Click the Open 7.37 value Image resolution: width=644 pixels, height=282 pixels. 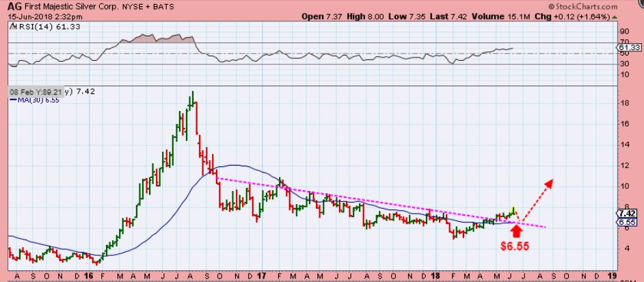point(321,17)
